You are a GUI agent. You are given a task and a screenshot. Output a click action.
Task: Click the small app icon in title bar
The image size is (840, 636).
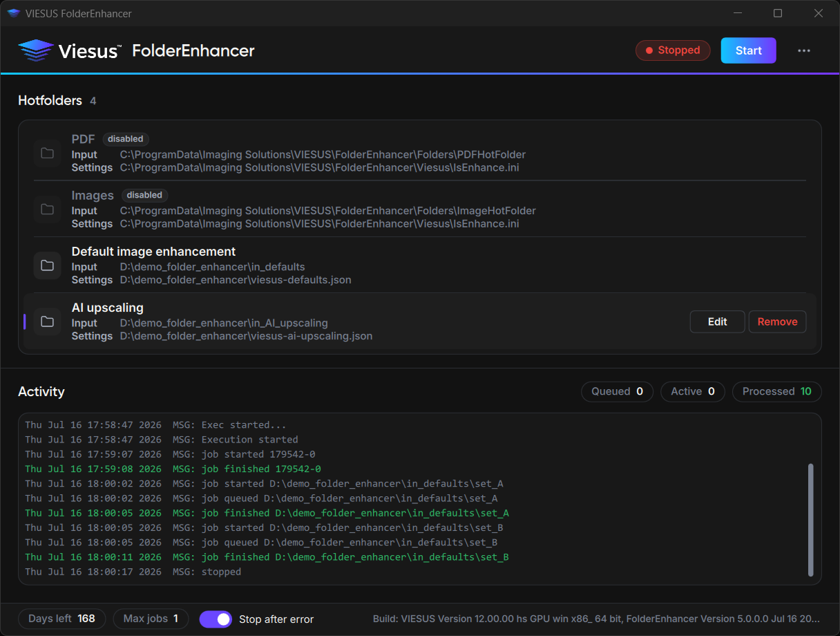pyautogui.click(x=14, y=13)
